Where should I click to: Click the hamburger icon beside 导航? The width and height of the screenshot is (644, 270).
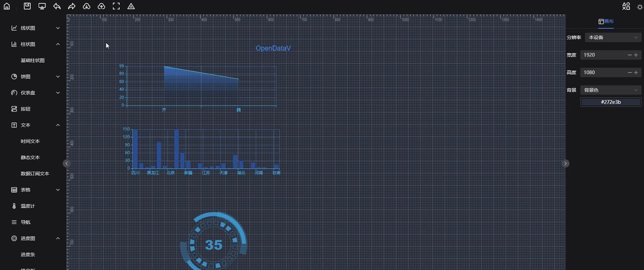(x=14, y=222)
